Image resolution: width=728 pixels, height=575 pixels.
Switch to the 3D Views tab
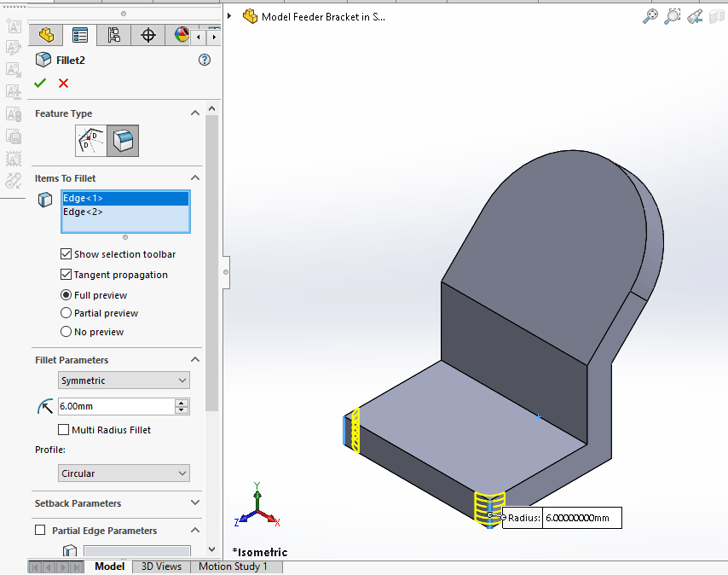(160, 566)
